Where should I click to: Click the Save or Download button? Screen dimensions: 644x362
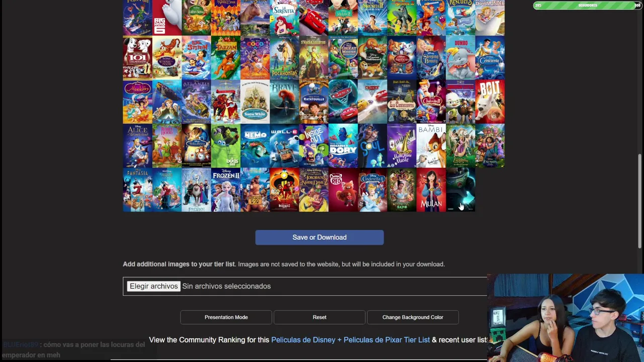pos(319,237)
